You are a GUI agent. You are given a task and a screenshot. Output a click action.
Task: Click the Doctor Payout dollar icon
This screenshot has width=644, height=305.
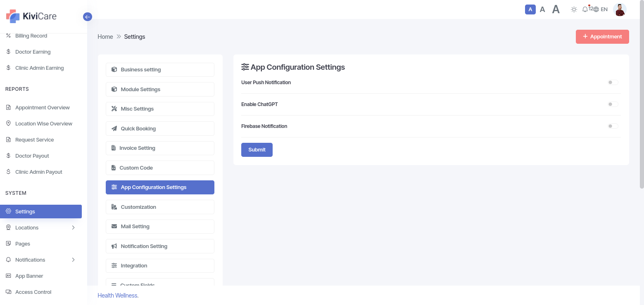click(x=8, y=156)
